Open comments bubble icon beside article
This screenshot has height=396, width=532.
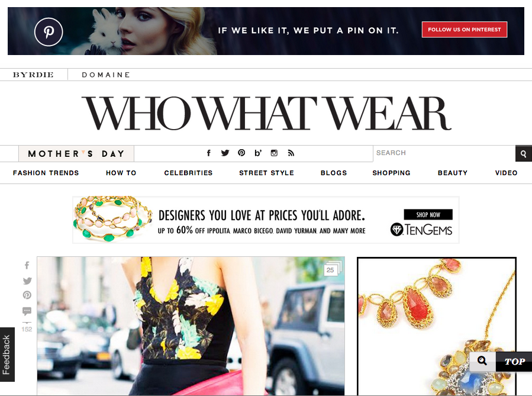27,311
